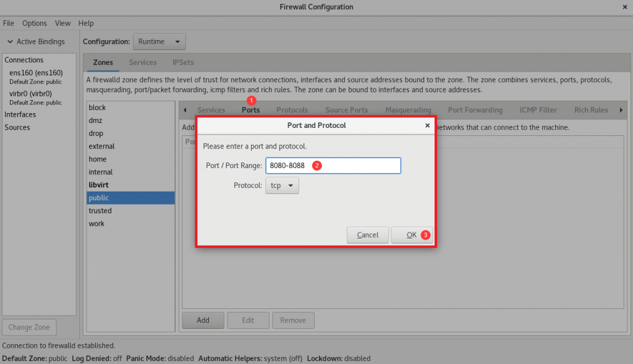This screenshot has height=364, width=633.
Task: Collapse the Active Bindings section
Action: pyautogui.click(x=10, y=41)
